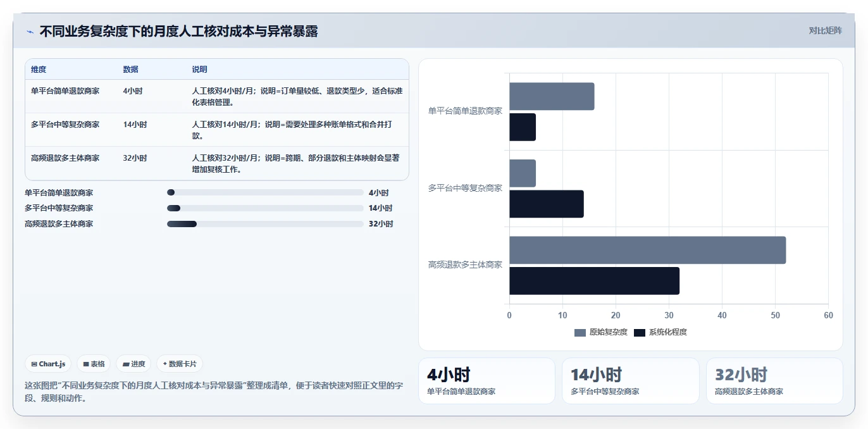The height and width of the screenshot is (429, 868).
Task: Click the progress label 单平台简单退款商家
Action: [x=59, y=192]
